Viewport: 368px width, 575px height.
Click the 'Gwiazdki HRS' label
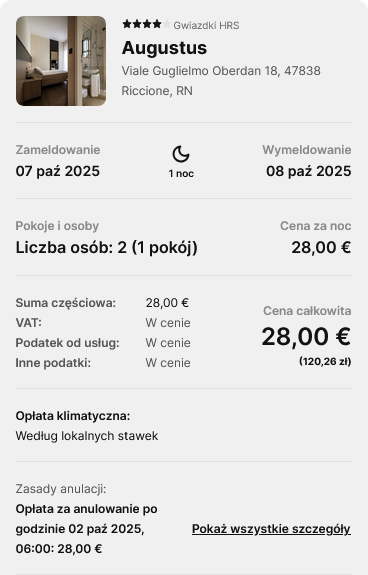(x=206, y=25)
